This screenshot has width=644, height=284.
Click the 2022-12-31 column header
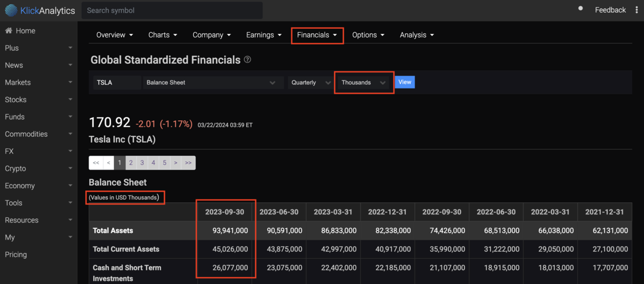tap(388, 212)
